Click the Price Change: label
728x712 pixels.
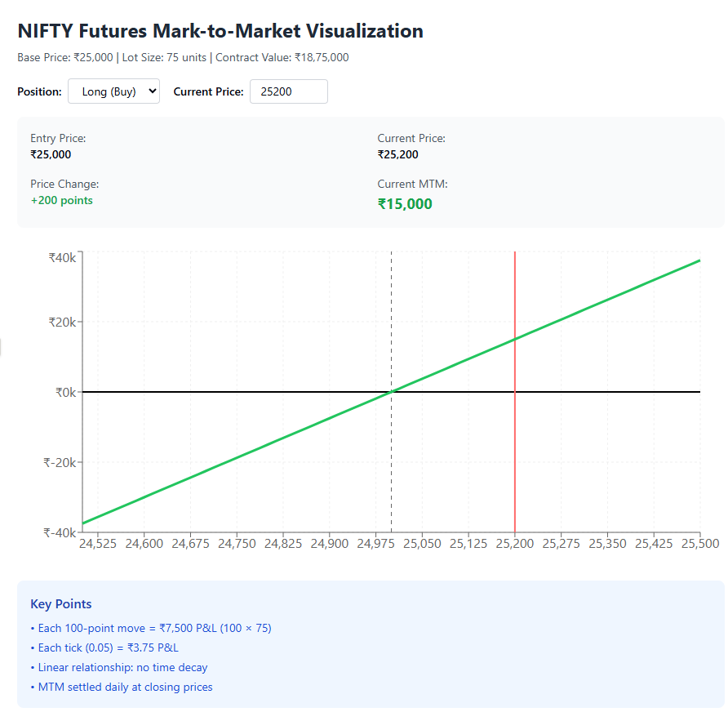point(64,184)
